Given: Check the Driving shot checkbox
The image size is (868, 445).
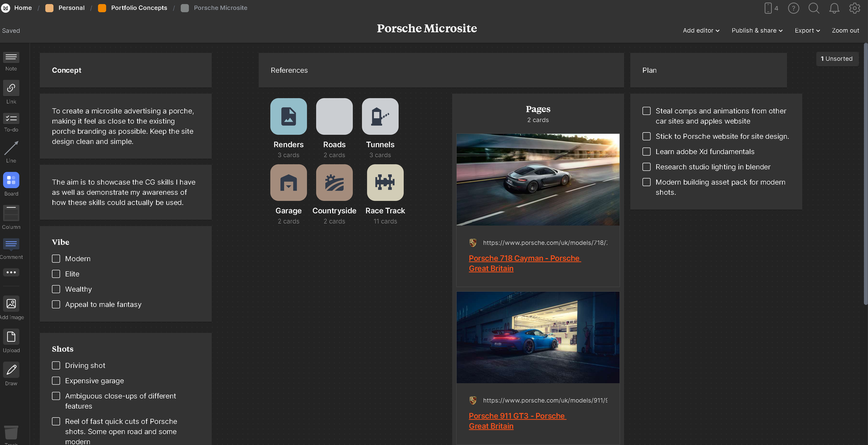Looking at the screenshot, I should point(56,366).
